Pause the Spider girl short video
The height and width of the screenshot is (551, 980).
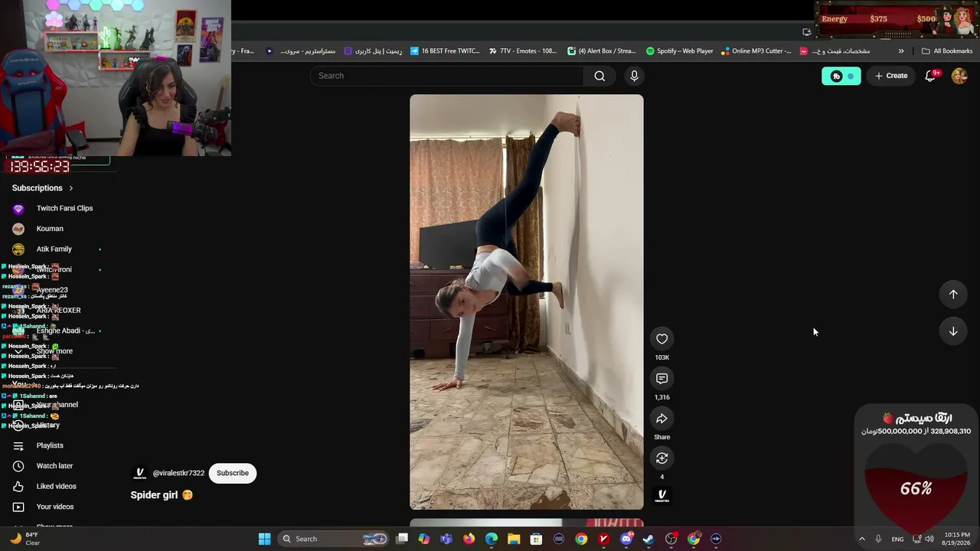tap(527, 302)
